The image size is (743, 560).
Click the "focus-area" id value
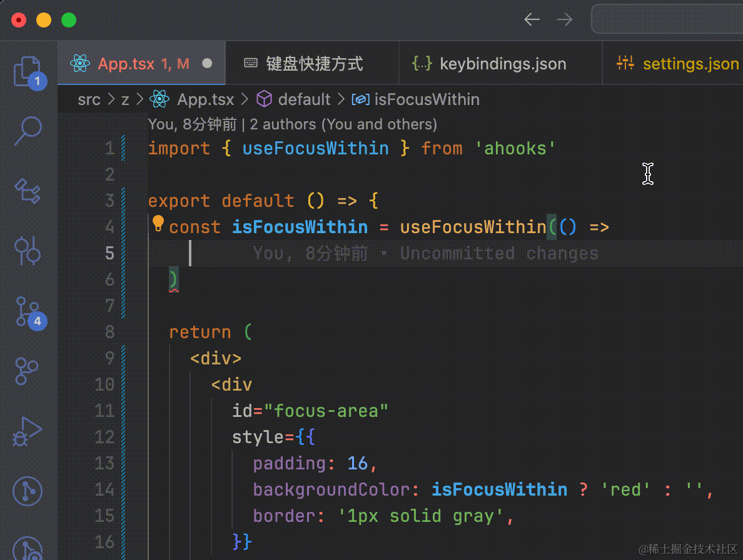tap(326, 411)
